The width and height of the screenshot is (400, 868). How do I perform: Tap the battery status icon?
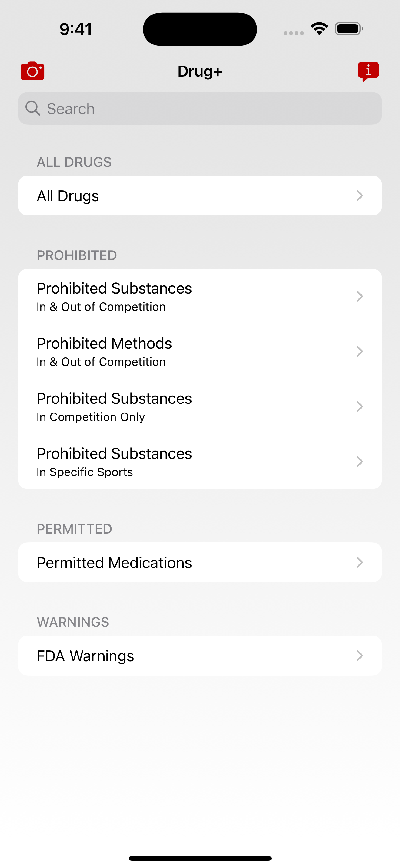(x=349, y=29)
